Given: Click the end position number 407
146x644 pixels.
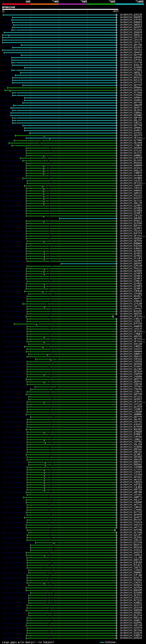Looking at the screenshot, I should coord(115,11).
